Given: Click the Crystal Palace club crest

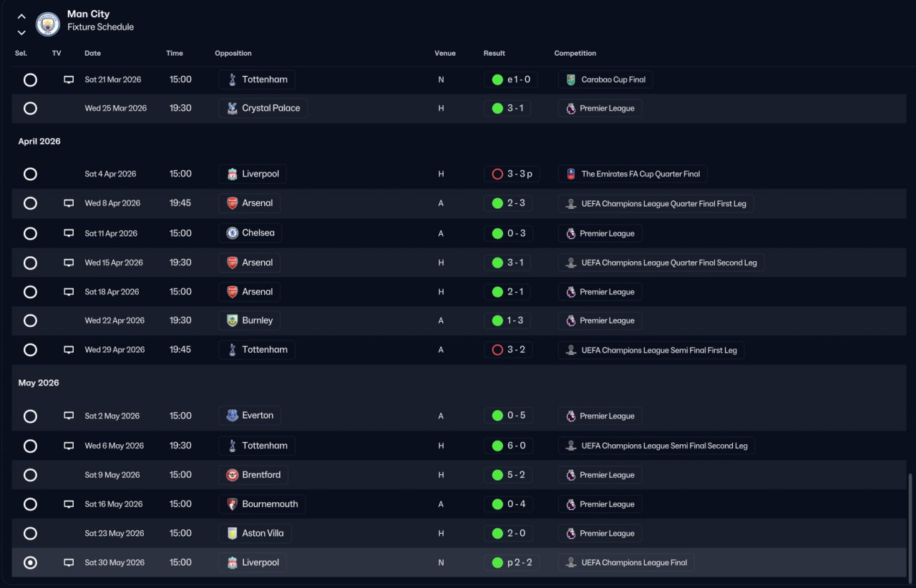Looking at the screenshot, I should pos(232,108).
